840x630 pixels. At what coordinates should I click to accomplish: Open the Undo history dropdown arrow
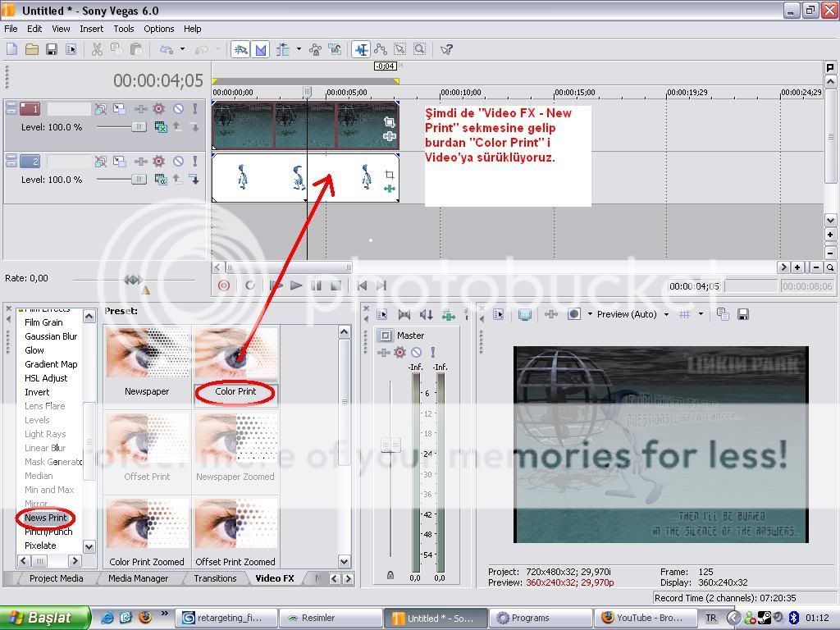click(x=182, y=50)
